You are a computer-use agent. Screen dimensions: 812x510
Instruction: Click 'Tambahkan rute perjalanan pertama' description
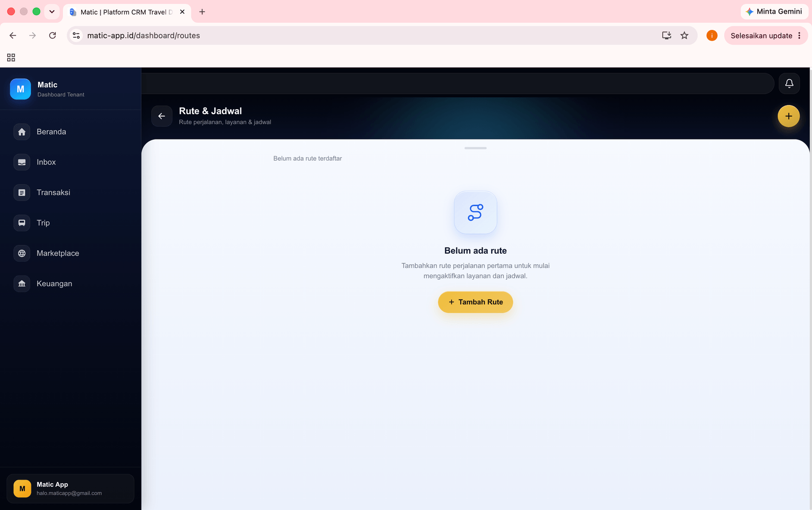pos(476,271)
